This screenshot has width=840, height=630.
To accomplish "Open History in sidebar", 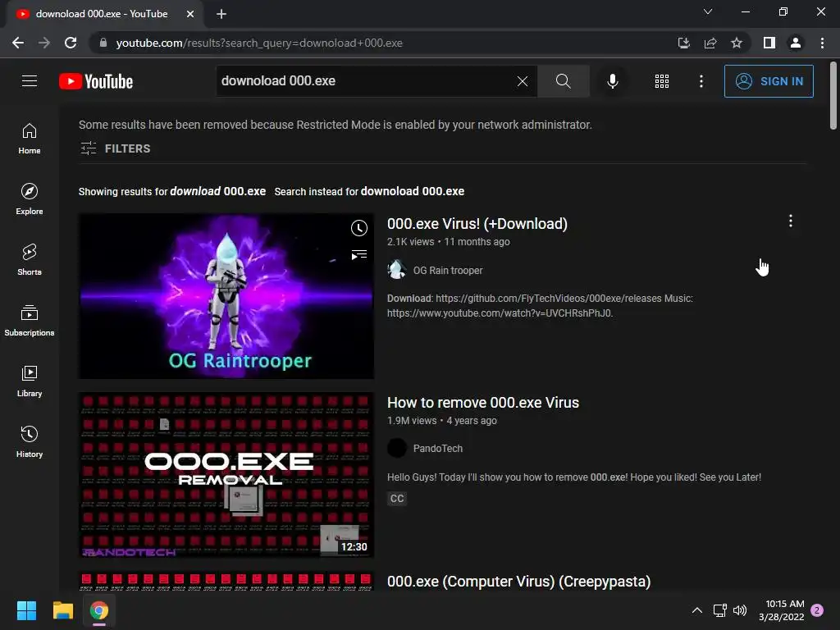I will [x=30, y=442].
